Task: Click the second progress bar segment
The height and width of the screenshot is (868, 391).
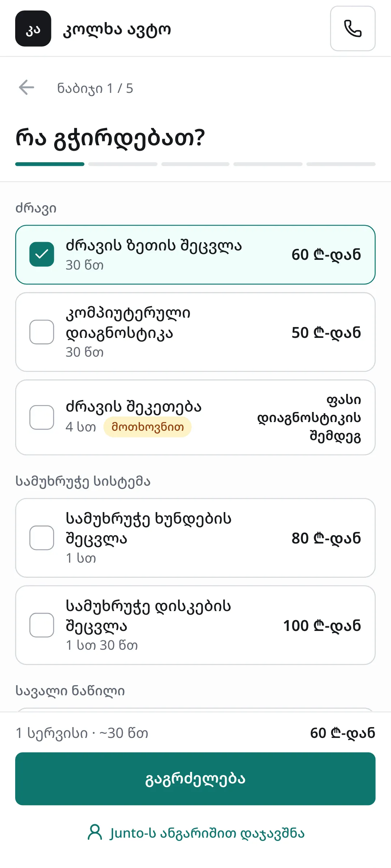Action: coord(123,164)
